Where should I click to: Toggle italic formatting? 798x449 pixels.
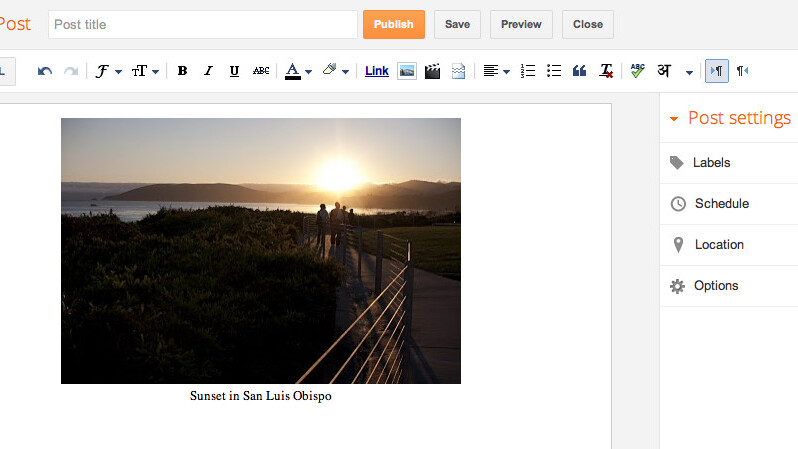point(208,71)
